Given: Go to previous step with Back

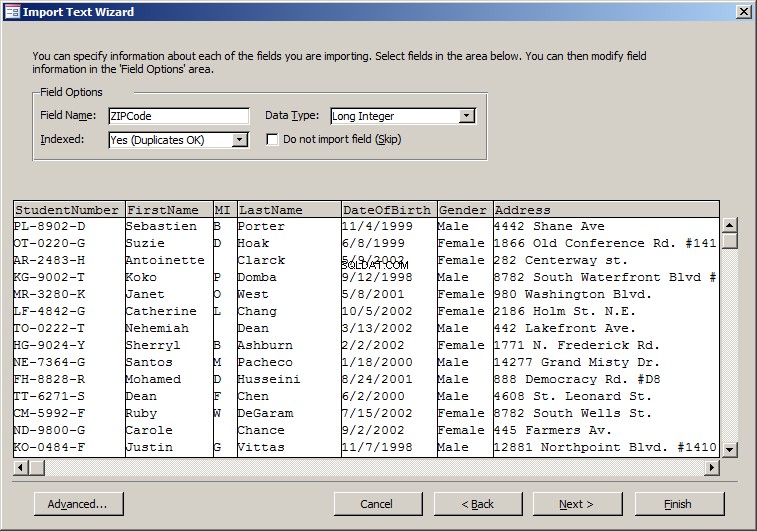Looking at the screenshot, I should click(x=478, y=504).
